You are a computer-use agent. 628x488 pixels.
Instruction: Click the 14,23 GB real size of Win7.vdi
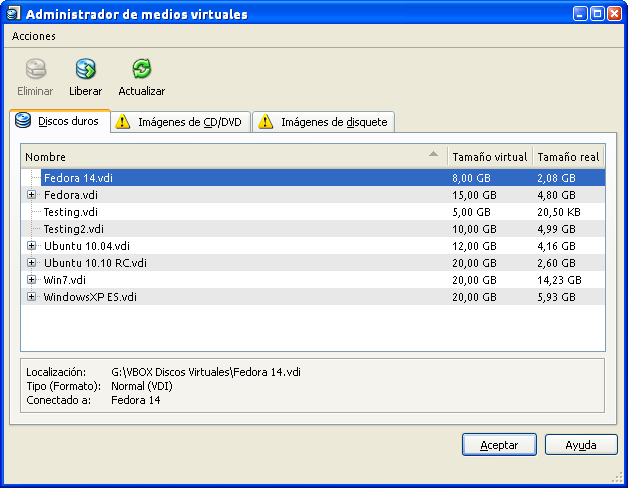click(559, 280)
